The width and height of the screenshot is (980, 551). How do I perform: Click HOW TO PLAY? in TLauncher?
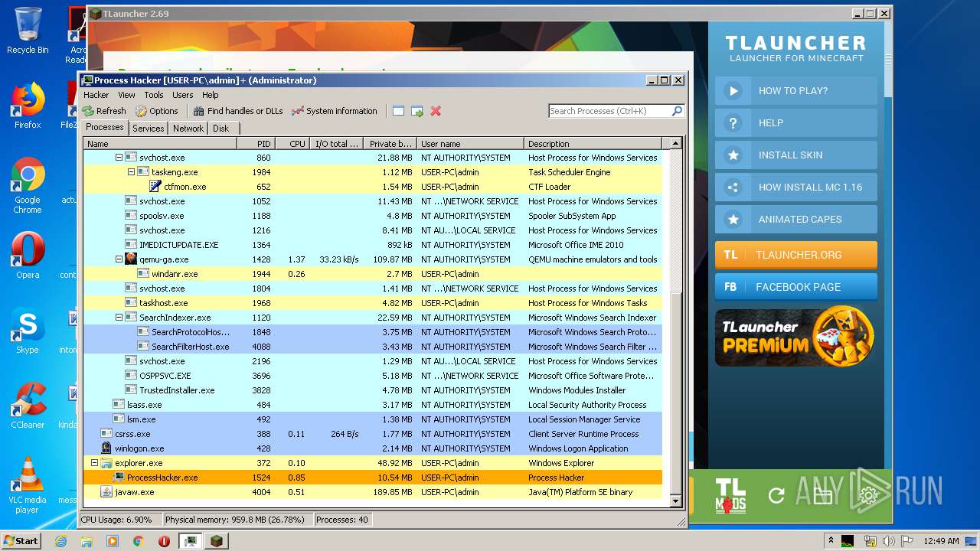(x=796, y=90)
